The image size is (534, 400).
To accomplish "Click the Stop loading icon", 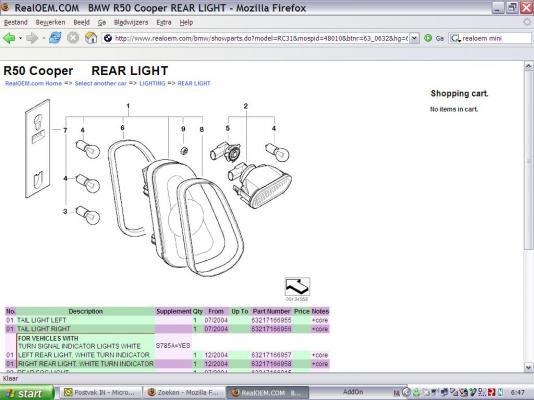I will click(x=73, y=38).
